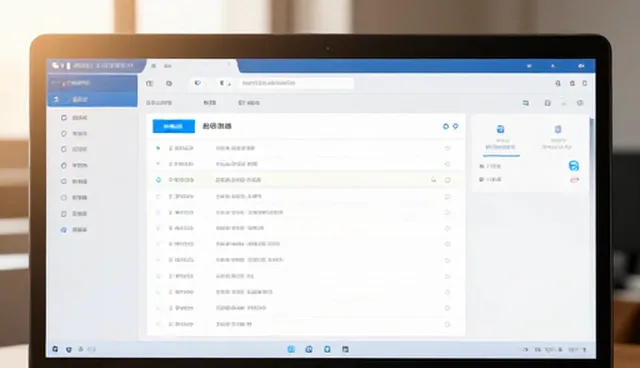Viewport: 640px width, 368px height.
Task: Click the teal diamond marker on the highlighted row
Action: pos(158,180)
